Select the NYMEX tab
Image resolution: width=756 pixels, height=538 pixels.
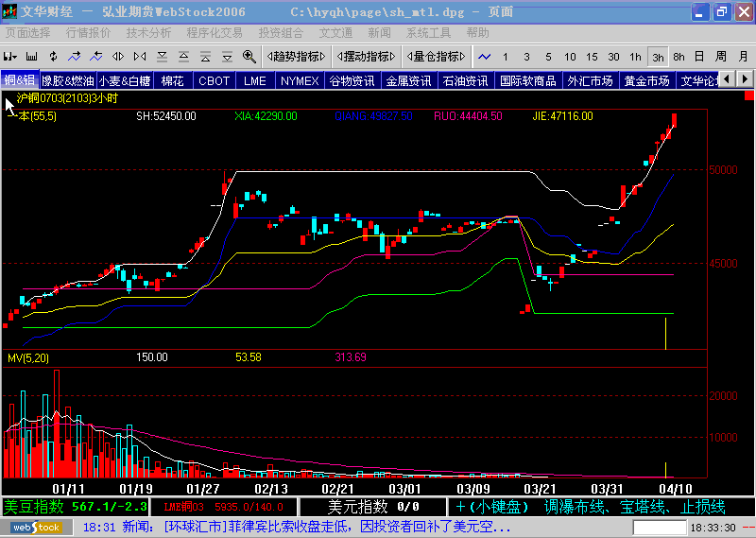(x=300, y=80)
